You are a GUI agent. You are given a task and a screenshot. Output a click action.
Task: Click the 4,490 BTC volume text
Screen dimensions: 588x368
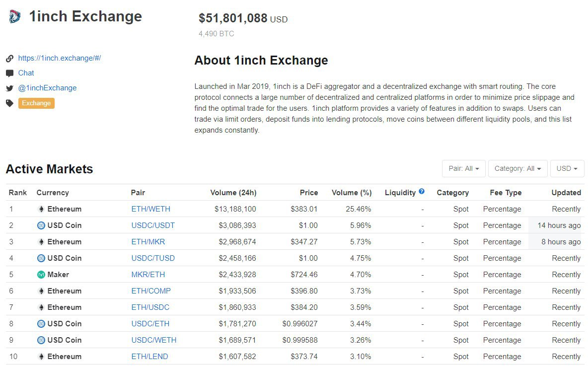[217, 34]
